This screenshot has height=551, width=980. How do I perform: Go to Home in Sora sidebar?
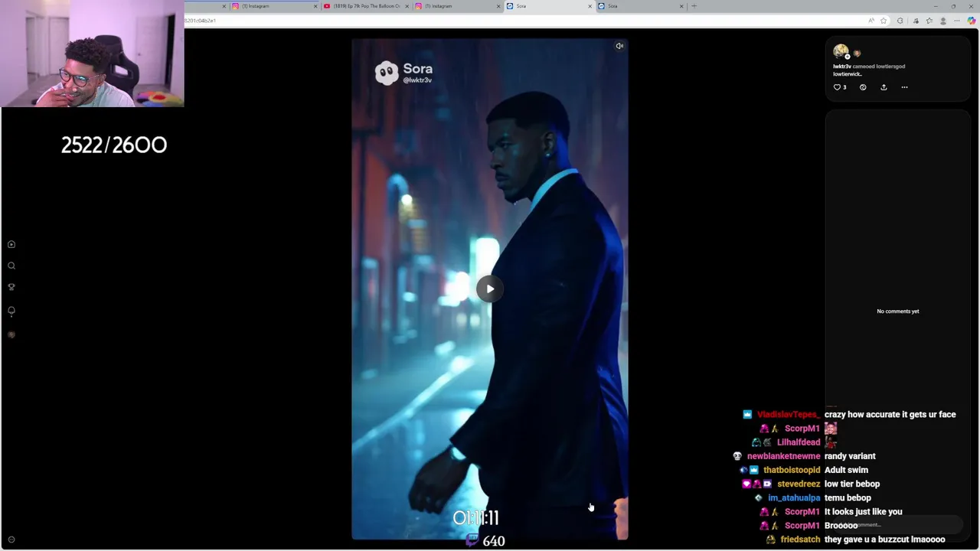click(11, 244)
